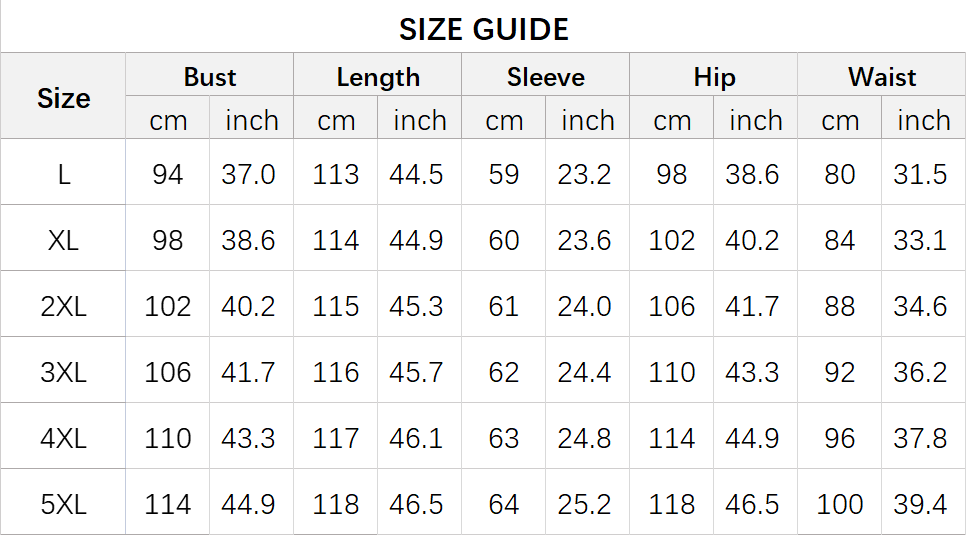Click the SIZE GUIDE title
The width and height of the screenshot is (966, 535).
(484, 30)
